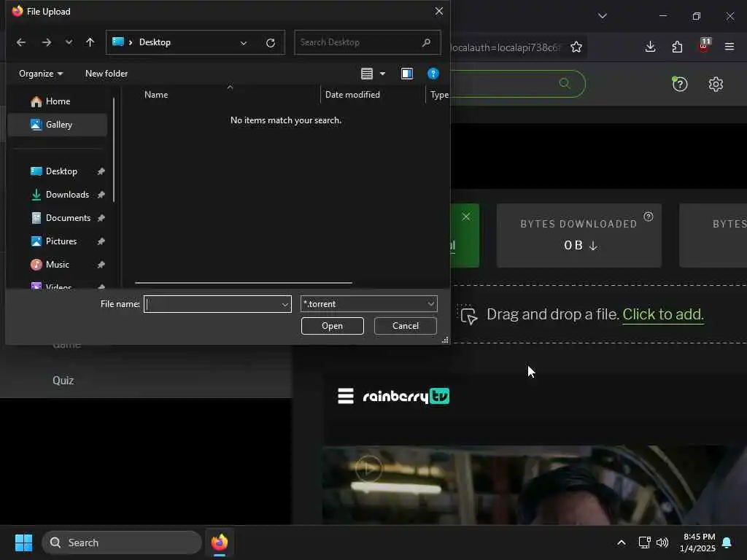
Task: Go back in File Upload dialog
Action: click(21, 42)
